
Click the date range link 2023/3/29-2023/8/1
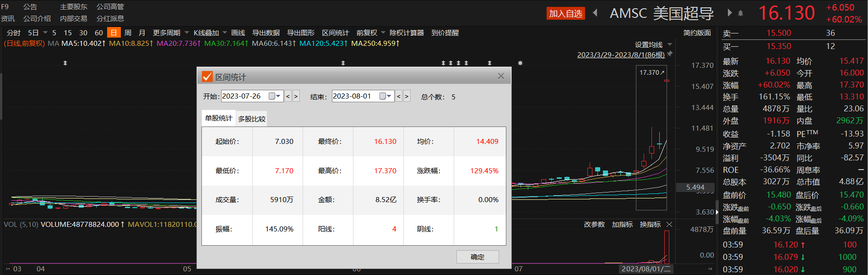click(620, 55)
